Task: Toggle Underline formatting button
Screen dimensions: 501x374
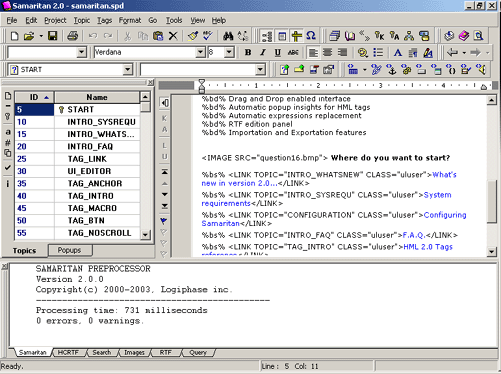Action: click(277, 52)
